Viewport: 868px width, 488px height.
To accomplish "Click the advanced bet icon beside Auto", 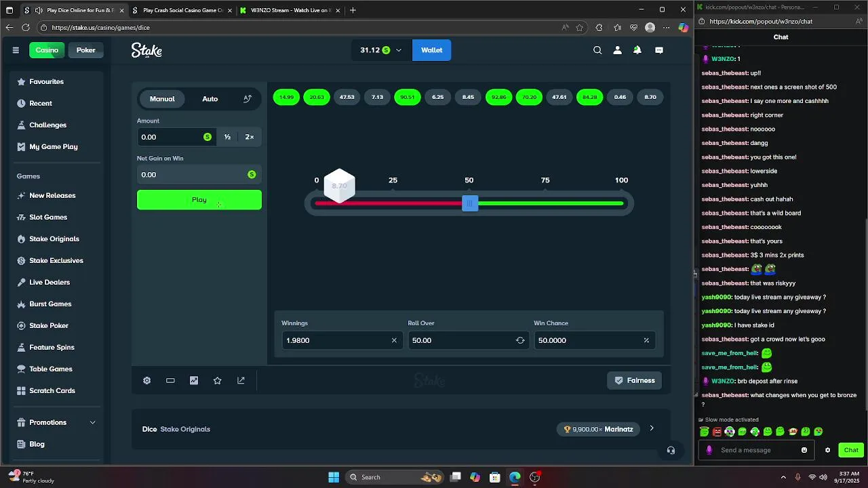I will pyautogui.click(x=248, y=99).
